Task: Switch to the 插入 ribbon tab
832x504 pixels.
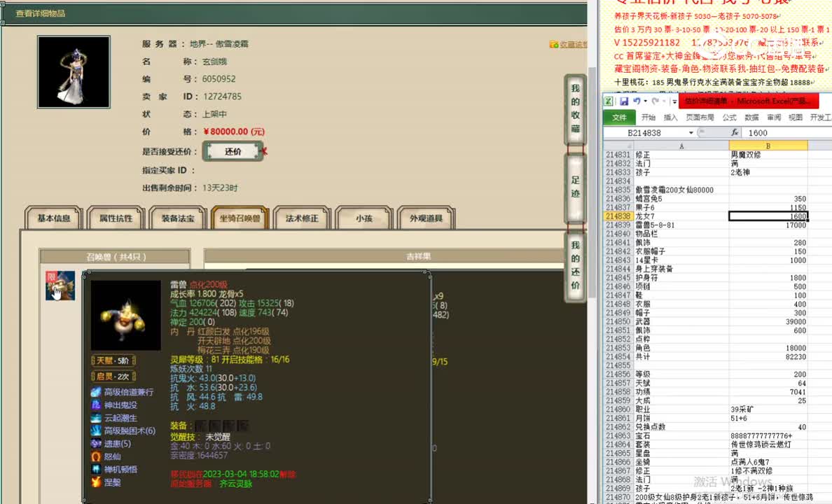Action: click(x=671, y=117)
